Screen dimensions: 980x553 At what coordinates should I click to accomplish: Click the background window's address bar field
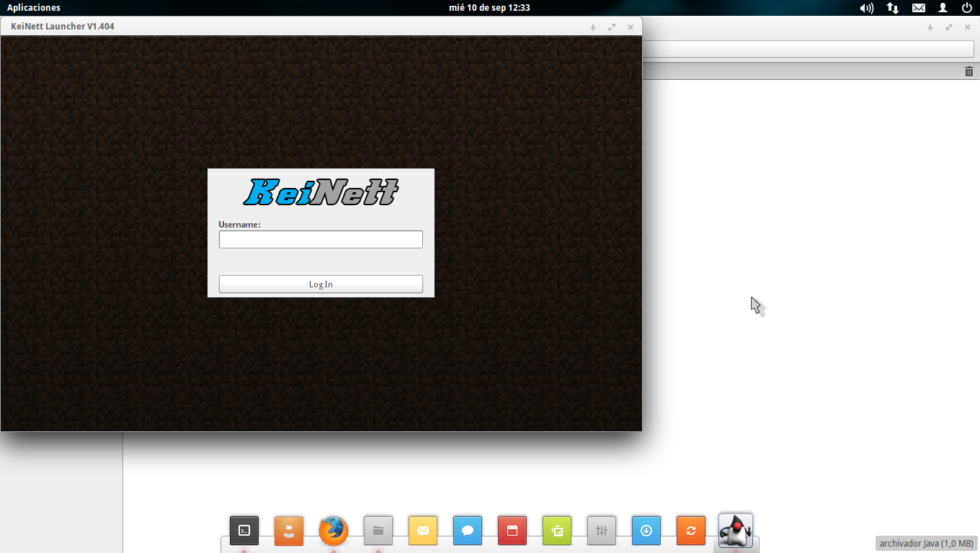click(x=808, y=49)
